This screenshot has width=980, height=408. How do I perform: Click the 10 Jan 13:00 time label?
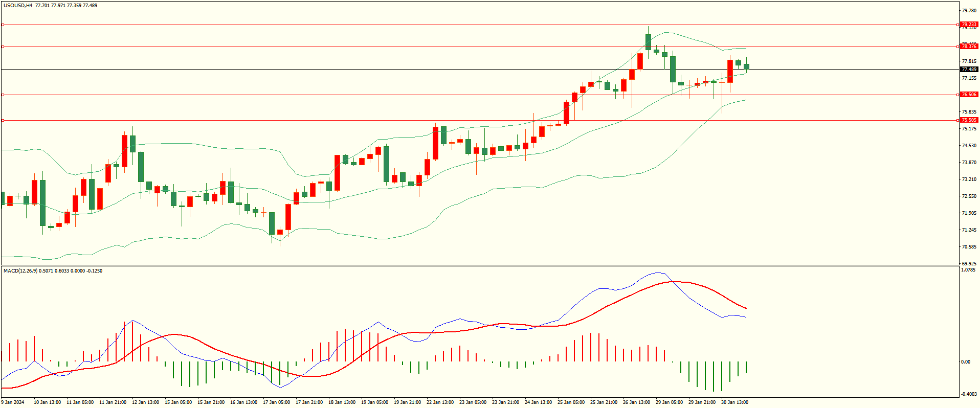coord(47,402)
